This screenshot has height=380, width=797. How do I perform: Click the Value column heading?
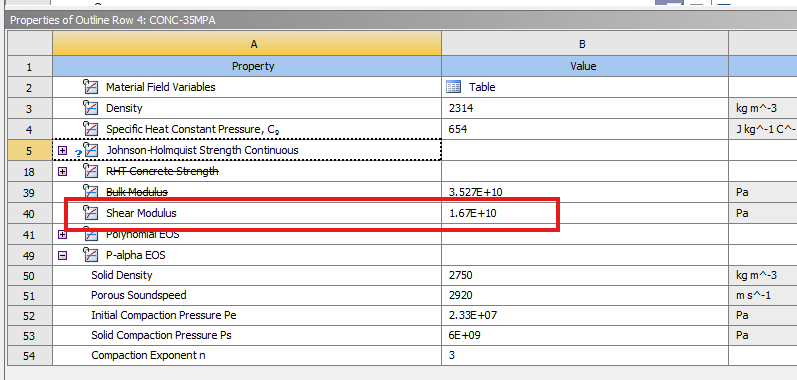(583, 66)
